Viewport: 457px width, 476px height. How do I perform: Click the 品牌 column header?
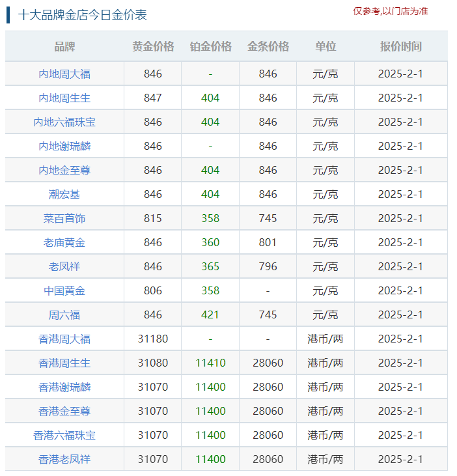tap(64, 46)
